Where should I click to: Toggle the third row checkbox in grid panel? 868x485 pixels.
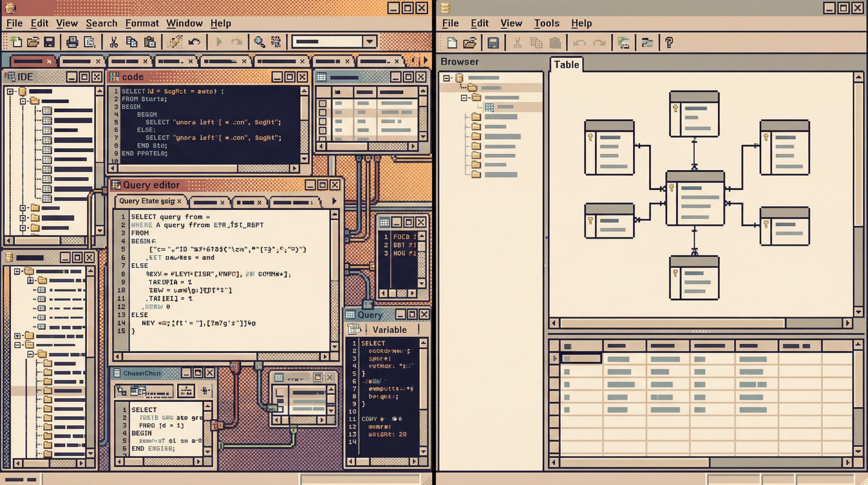click(x=322, y=122)
